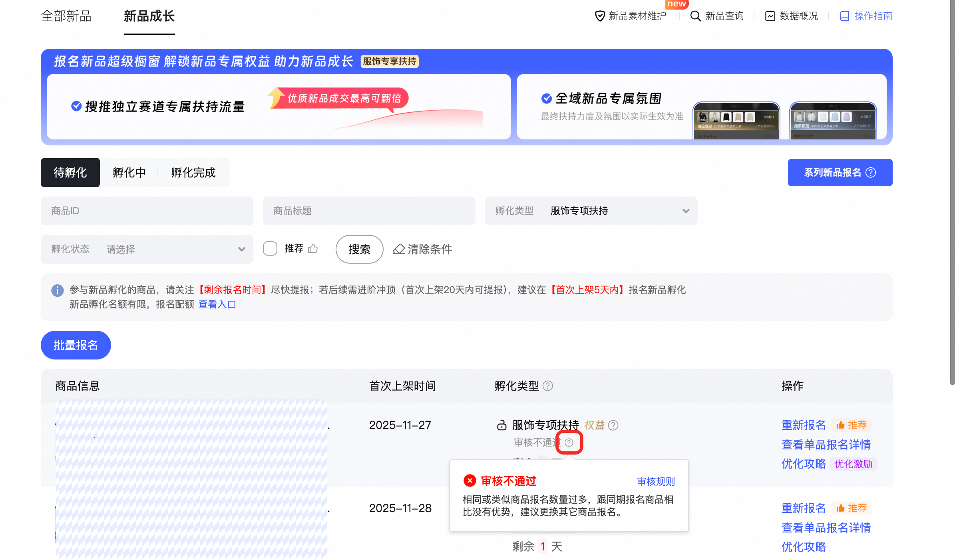
Task: Click the blue info icon in notice
Action: [58, 290]
